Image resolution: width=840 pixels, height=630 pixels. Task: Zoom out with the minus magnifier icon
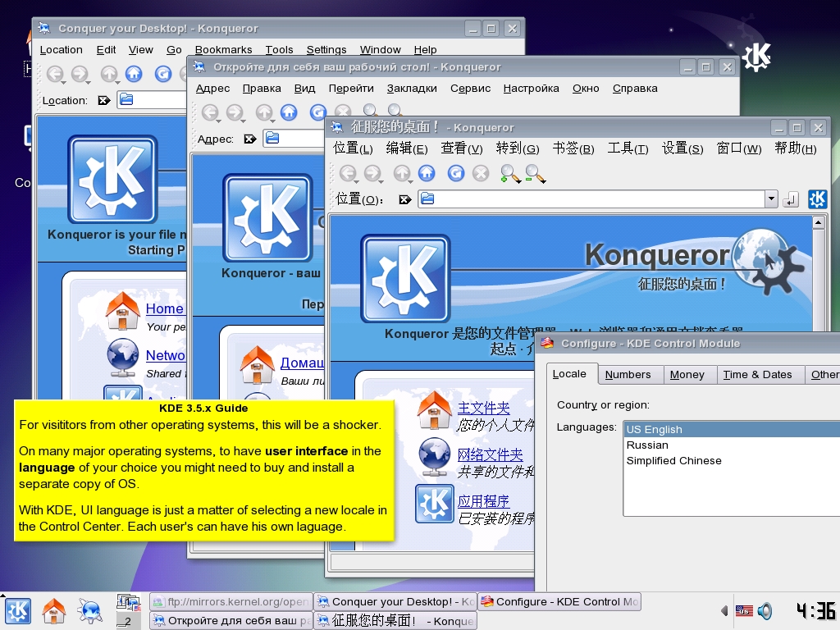[536, 173]
